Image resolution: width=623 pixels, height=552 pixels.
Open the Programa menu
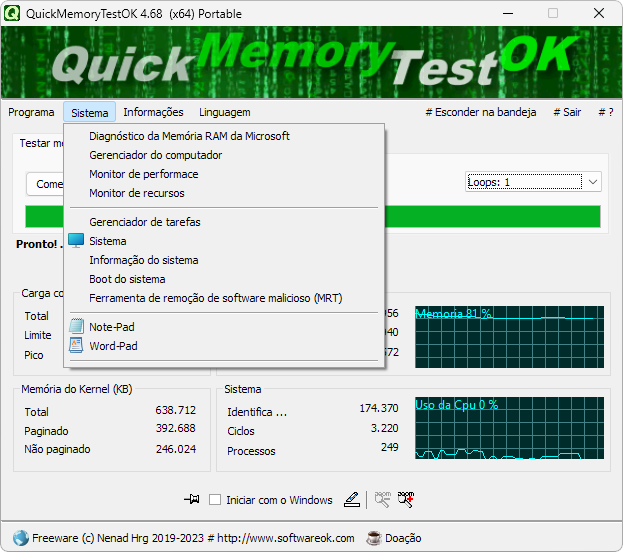[x=31, y=112]
